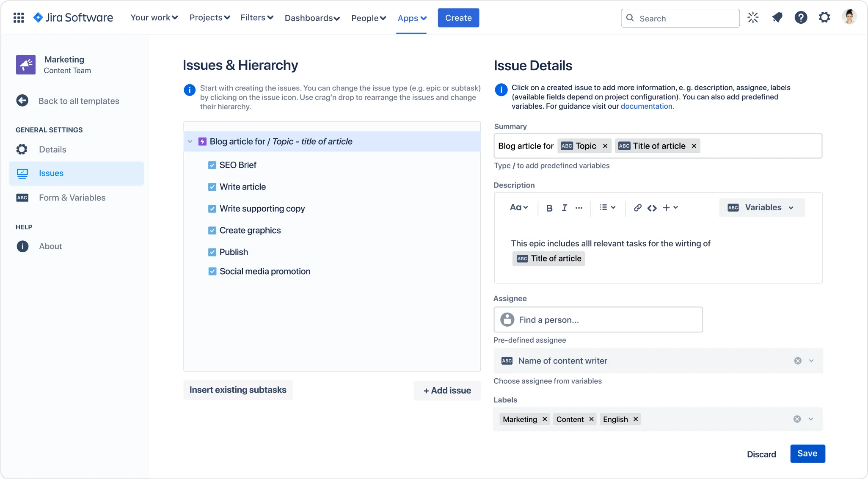This screenshot has height=479, width=868.
Task: Click the Create button
Action: point(458,18)
